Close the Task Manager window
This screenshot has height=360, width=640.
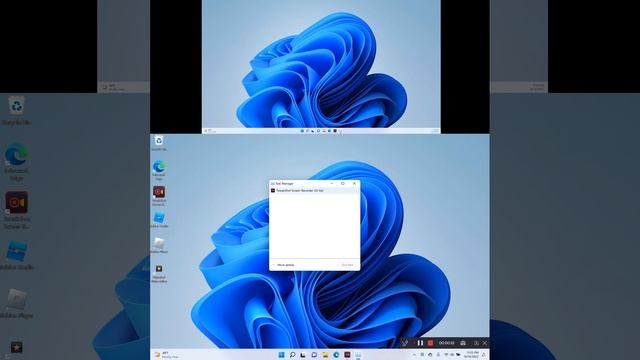(x=354, y=184)
